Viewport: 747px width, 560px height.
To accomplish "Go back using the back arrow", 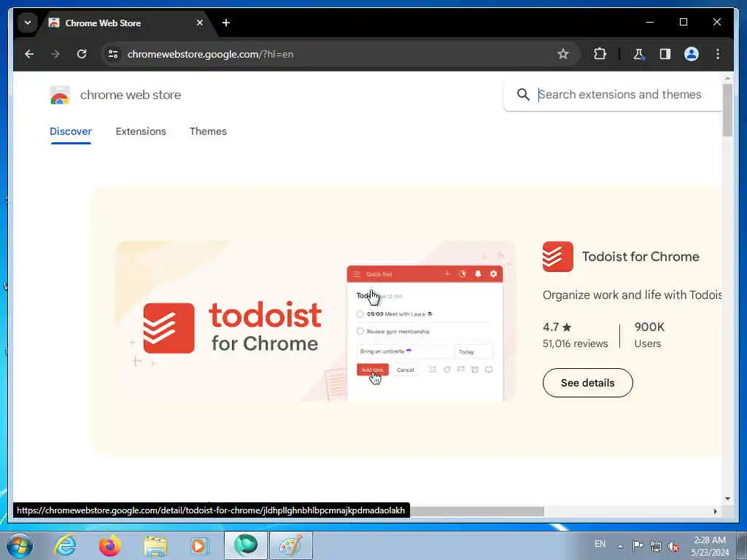I will [x=29, y=54].
